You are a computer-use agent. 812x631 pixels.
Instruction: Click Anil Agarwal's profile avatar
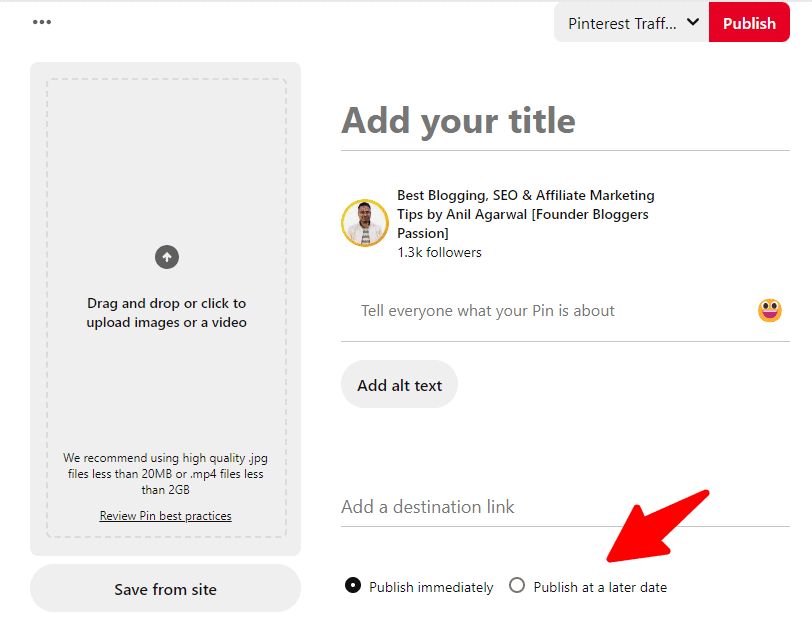click(365, 223)
